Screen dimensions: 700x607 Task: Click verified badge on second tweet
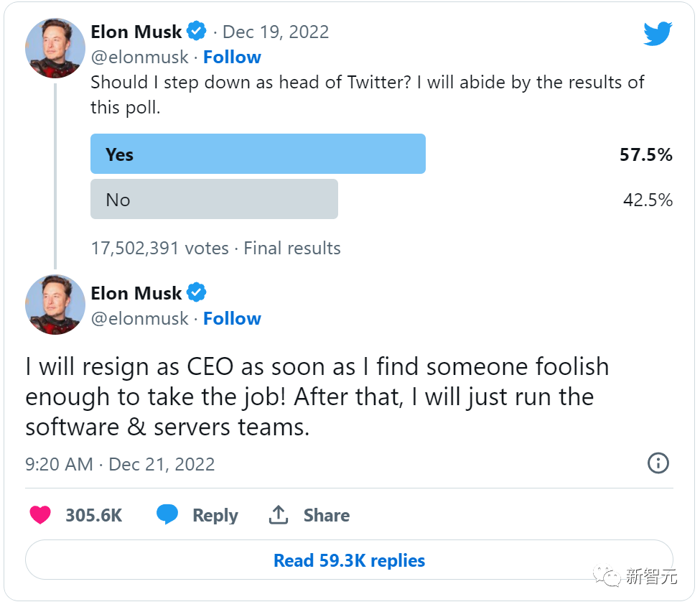pyautogui.click(x=197, y=293)
